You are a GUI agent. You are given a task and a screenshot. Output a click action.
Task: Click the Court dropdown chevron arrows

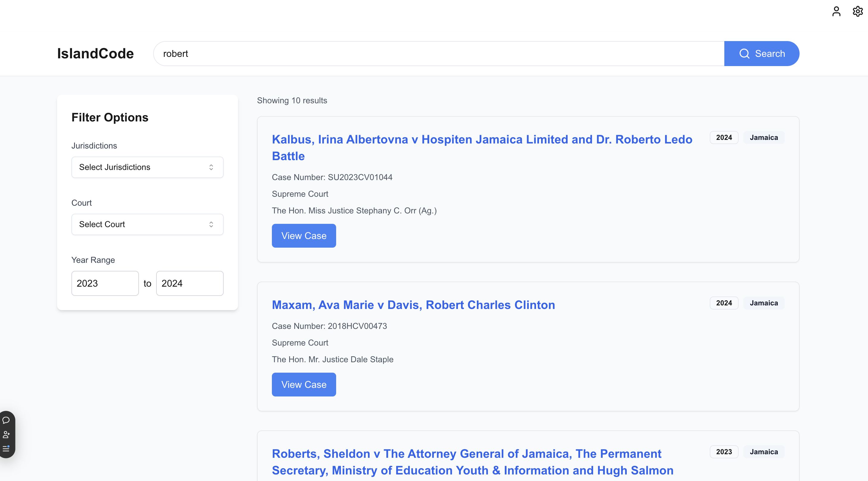(211, 224)
